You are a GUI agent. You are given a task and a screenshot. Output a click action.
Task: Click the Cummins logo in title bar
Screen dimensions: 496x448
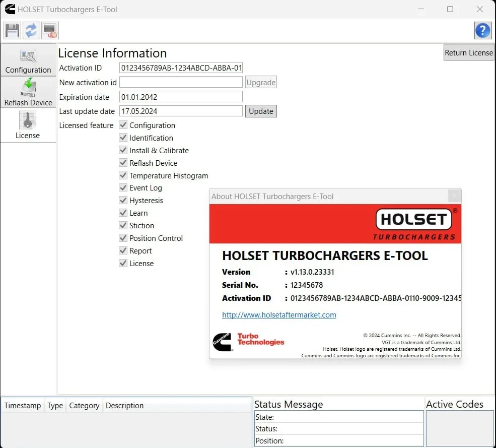click(10, 9)
